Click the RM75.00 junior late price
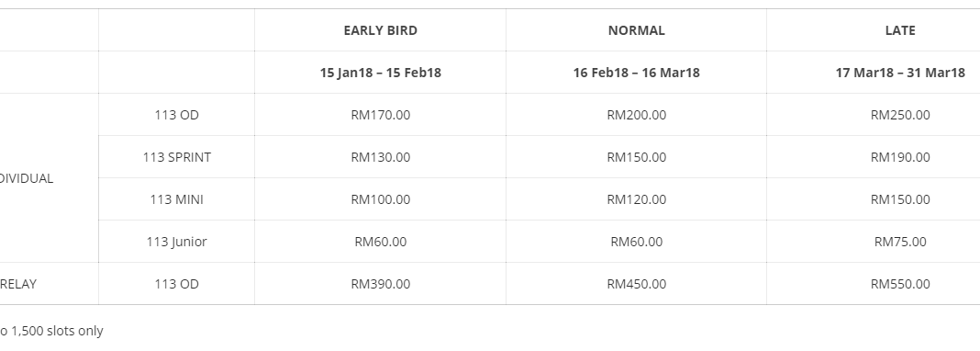The width and height of the screenshot is (980, 351). coord(900,242)
